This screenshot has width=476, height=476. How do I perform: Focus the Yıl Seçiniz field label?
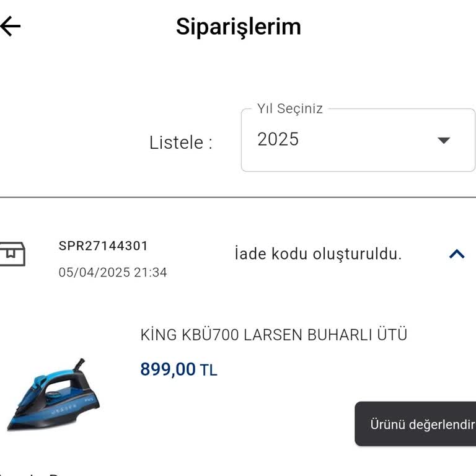tap(290, 109)
